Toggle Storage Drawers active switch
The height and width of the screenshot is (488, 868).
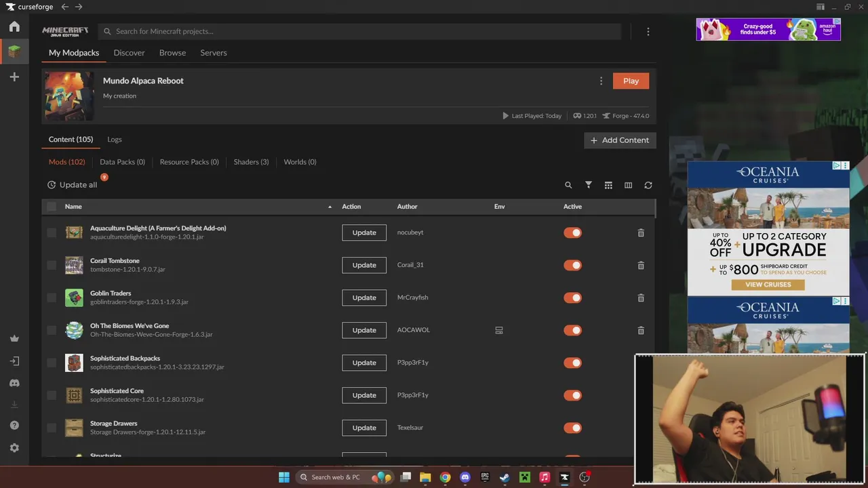572,428
